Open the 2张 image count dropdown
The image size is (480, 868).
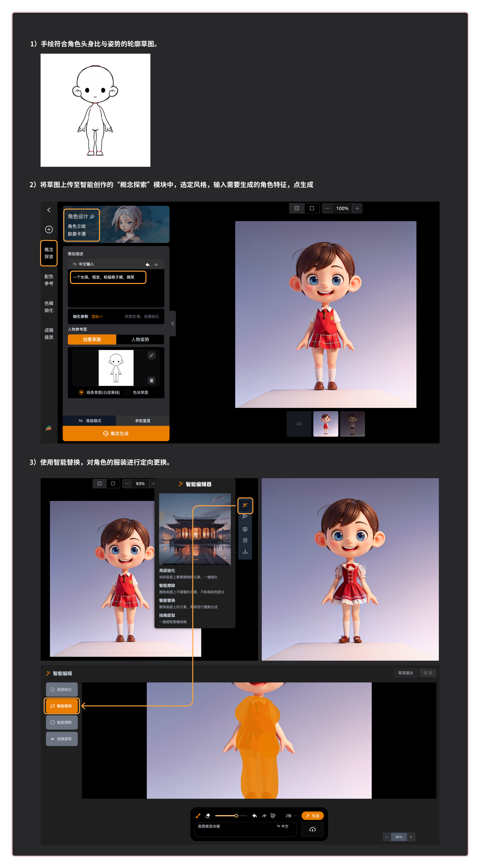[x=290, y=816]
